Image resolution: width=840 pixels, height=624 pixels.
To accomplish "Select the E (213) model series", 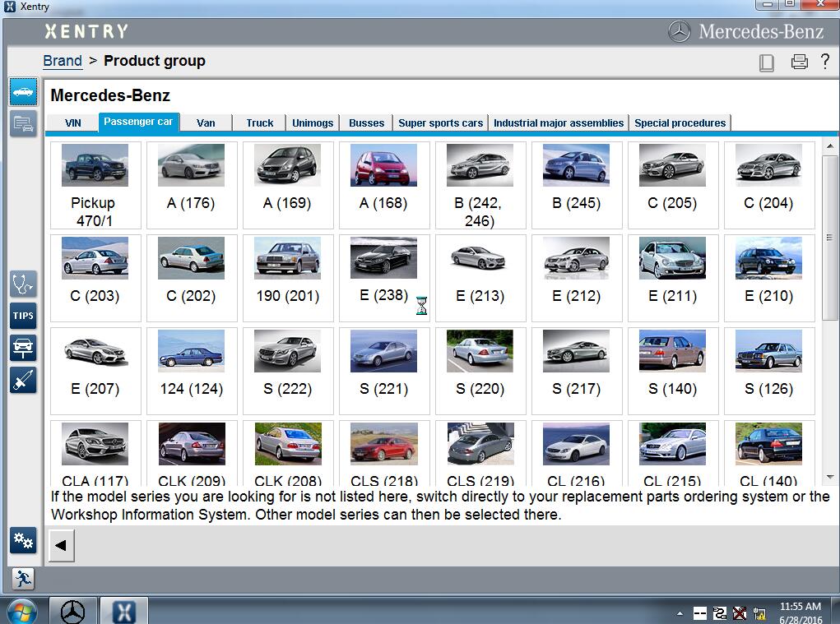I will (480, 278).
